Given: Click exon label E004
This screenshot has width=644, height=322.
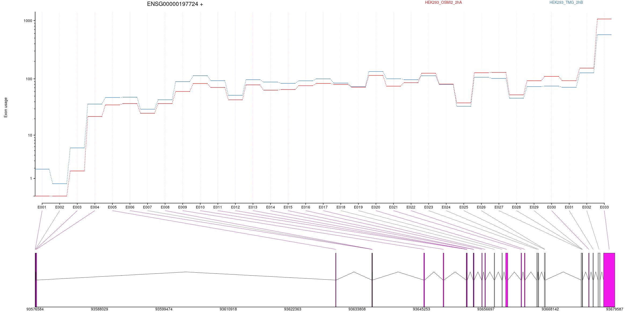Looking at the screenshot, I should [95, 207].
